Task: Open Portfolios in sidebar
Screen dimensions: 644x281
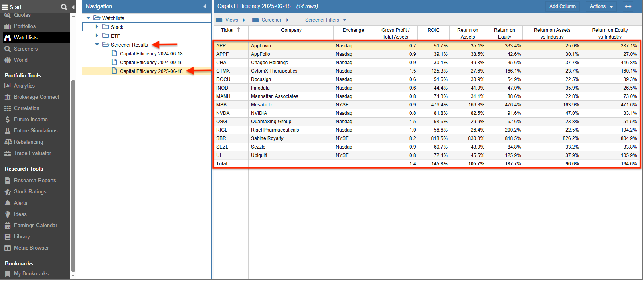Action: click(x=25, y=26)
